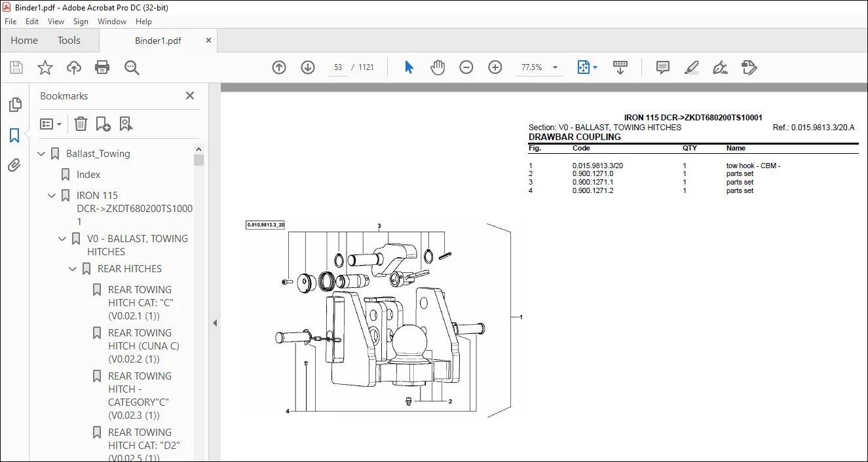Go to the previous page arrow
The image size is (868, 462).
[x=279, y=67]
